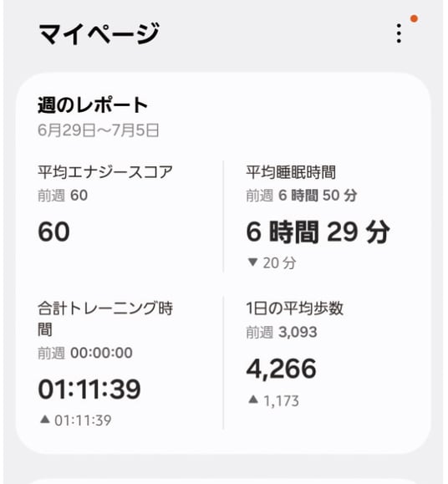Open 平均エナジースコア details
This screenshot has height=484, width=448.
pos(105,172)
